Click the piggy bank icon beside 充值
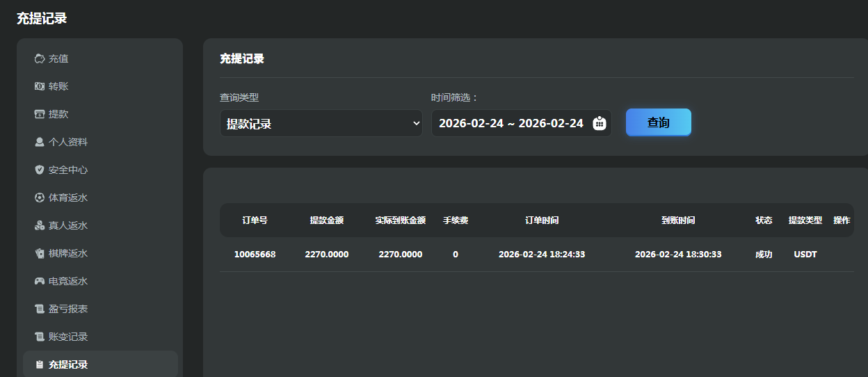This screenshot has width=868, height=377. pyautogui.click(x=40, y=59)
